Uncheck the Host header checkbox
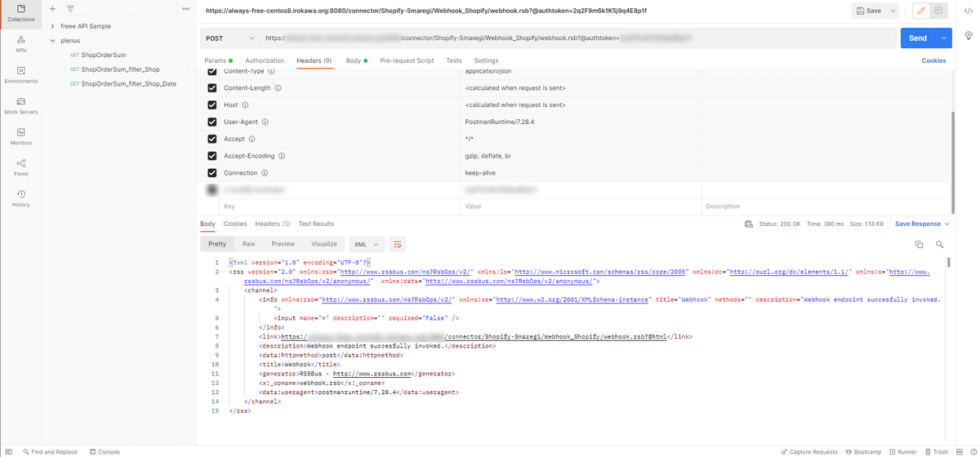The width and height of the screenshot is (980, 457). click(212, 105)
